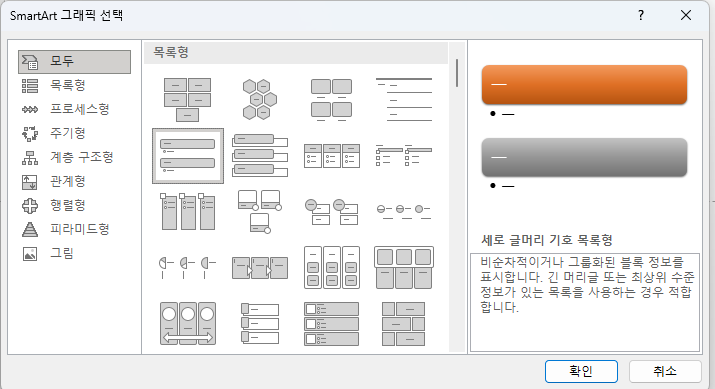
Task: Choose the alternating hexagons layout
Action: 259,100
